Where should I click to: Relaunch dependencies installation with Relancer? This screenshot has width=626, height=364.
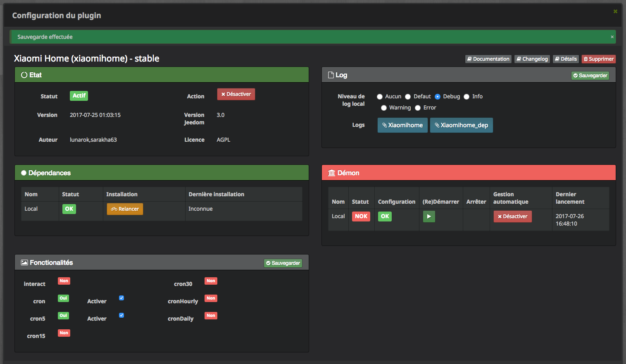(125, 209)
